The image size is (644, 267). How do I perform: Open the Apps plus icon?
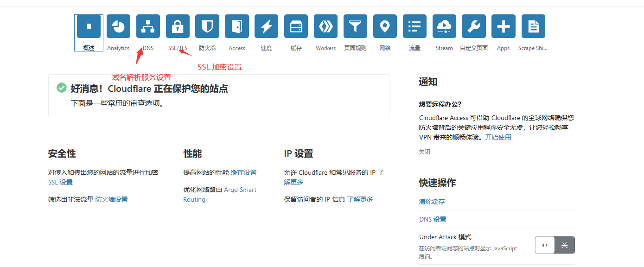tap(503, 26)
